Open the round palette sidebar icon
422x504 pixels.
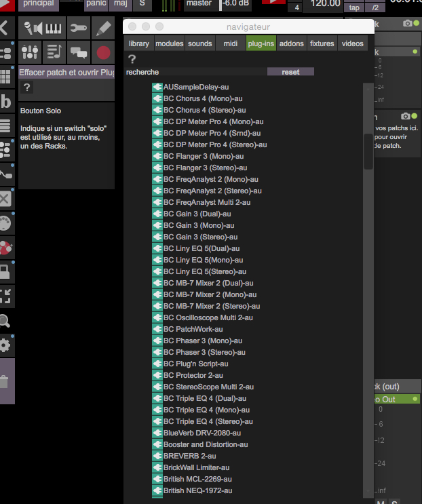(5, 223)
